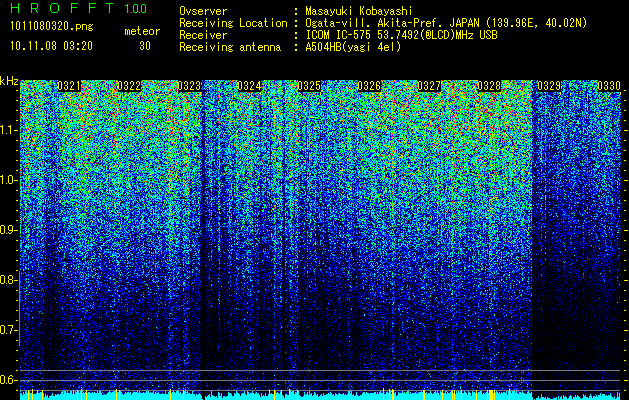Image resolution: width=629 pixels, height=400 pixels.
Task: Click the A504HB(yagi 4el) antenna text
Action: [x=353, y=47]
